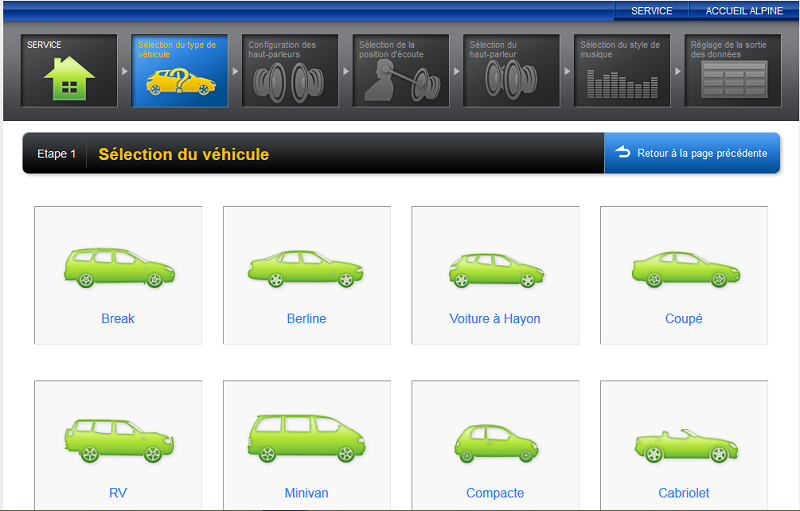This screenshot has width=800, height=511.
Task: Go to Réglage de la sortie des données step
Action: pos(733,71)
